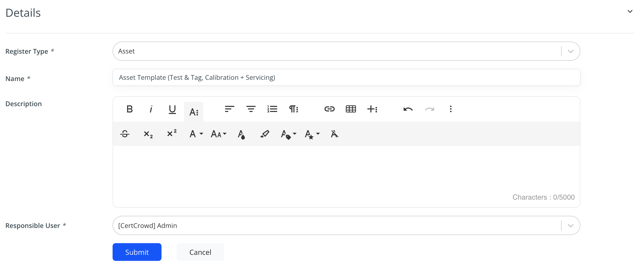Insert an ordered numbered list
Image resolution: width=644 pixels, height=270 pixels.
click(272, 109)
